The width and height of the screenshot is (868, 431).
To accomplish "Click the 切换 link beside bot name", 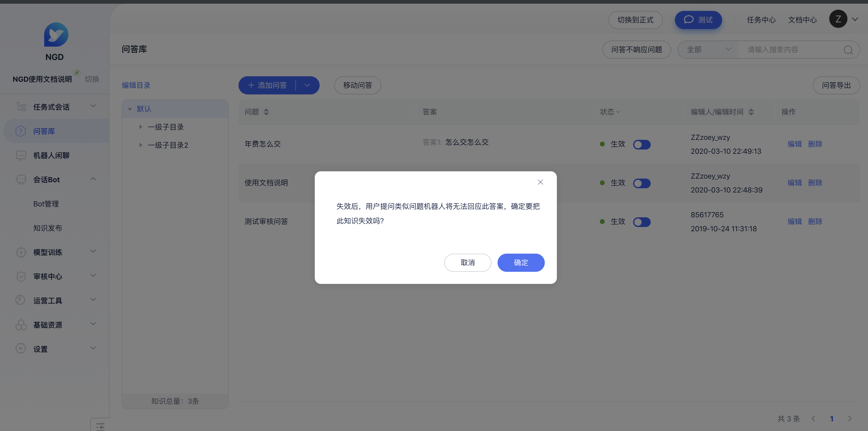I will (92, 79).
